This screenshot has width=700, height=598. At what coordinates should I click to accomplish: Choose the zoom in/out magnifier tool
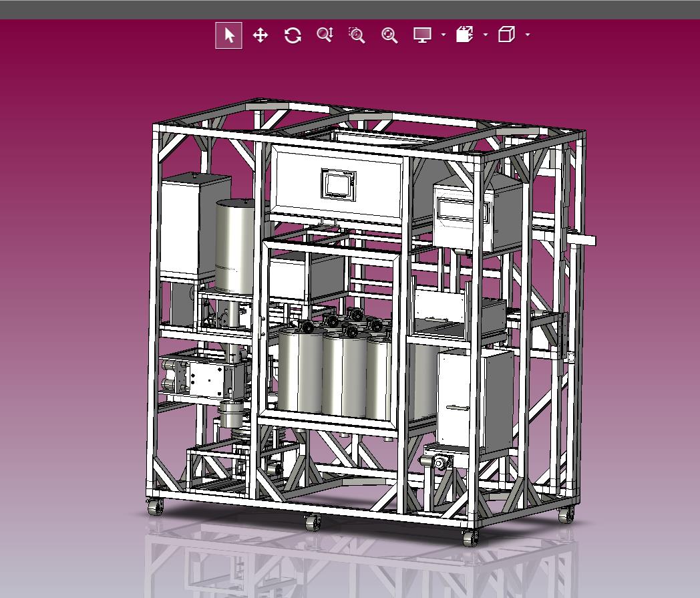pos(325,35)
